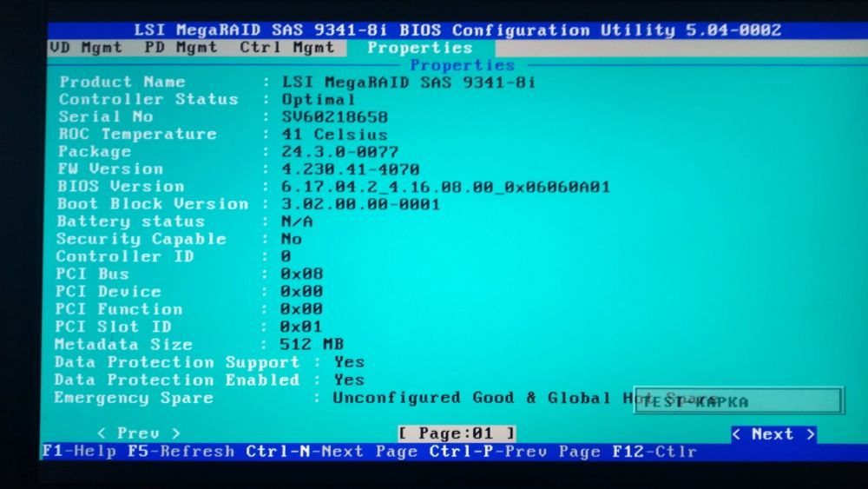Click package value 24.3.0-0077
Viewport: 868px width, 489px height.
pos(340,152)
